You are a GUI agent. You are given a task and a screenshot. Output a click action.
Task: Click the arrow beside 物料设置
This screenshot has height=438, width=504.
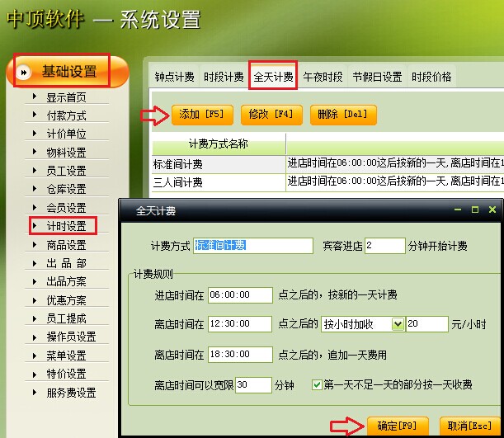pyautogui.click(x=35, y=151)
